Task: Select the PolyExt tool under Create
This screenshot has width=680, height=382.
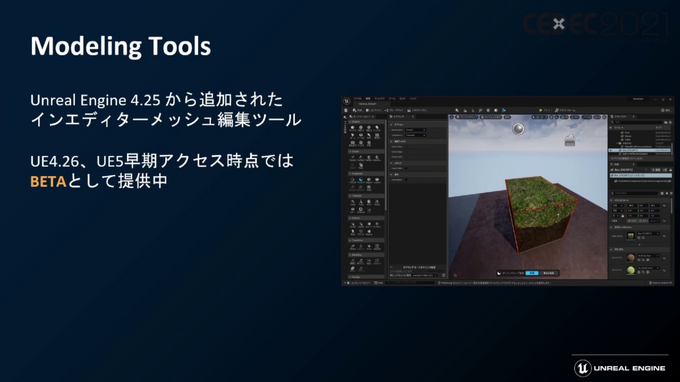Action: (353, 159)
